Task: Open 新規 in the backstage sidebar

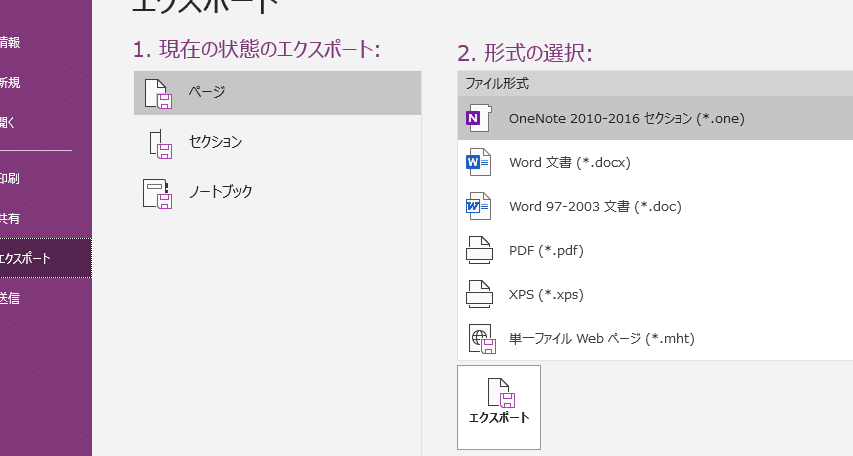Action: point(10,83)
